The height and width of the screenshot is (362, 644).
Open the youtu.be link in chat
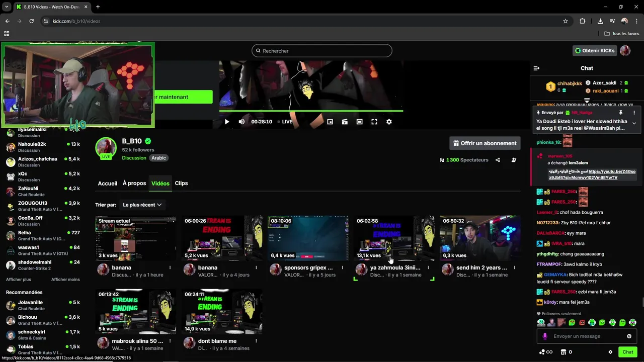click(x=592, y=174)
